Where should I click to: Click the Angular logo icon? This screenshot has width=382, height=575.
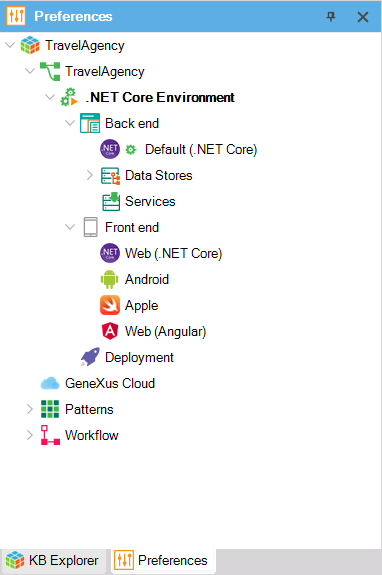click(x=110, y=331)
